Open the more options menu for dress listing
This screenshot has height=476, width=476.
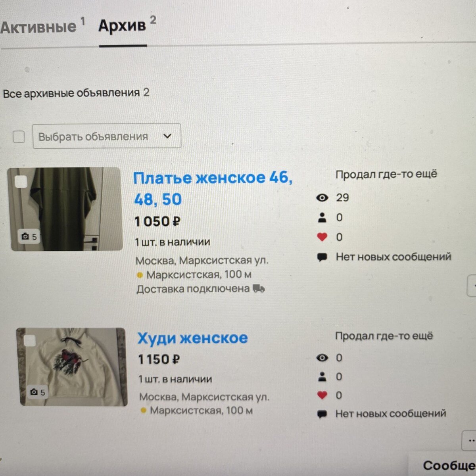point(472,285)
